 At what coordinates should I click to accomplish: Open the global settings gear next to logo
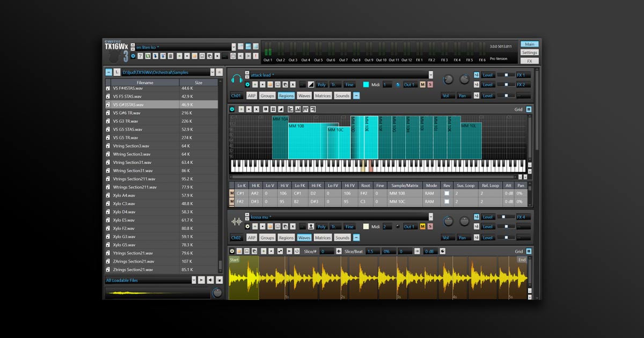[x=133, y=56]
